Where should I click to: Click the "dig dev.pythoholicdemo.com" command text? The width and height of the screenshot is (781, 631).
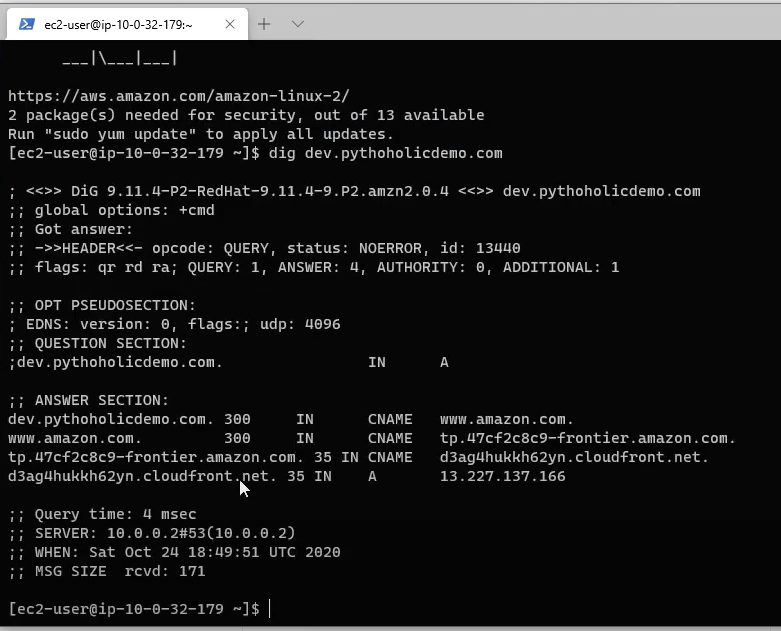tap(386, 153)
